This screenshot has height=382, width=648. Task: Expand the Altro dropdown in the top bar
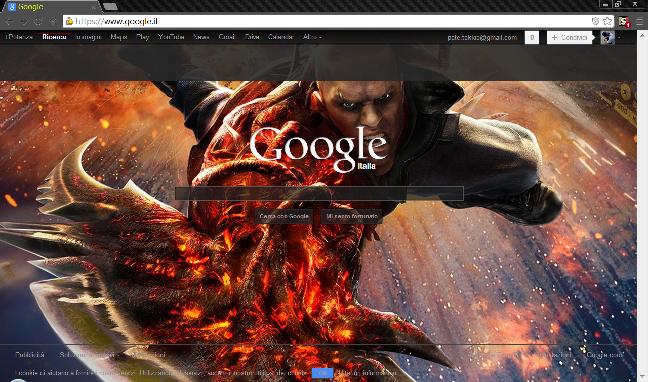tap(312, 37)
